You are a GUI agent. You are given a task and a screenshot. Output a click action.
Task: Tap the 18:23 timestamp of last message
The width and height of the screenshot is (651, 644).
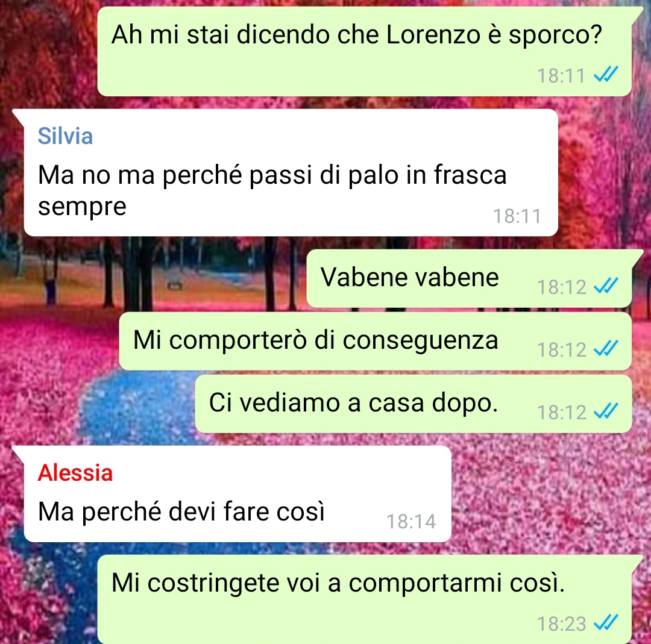point(561,624)
